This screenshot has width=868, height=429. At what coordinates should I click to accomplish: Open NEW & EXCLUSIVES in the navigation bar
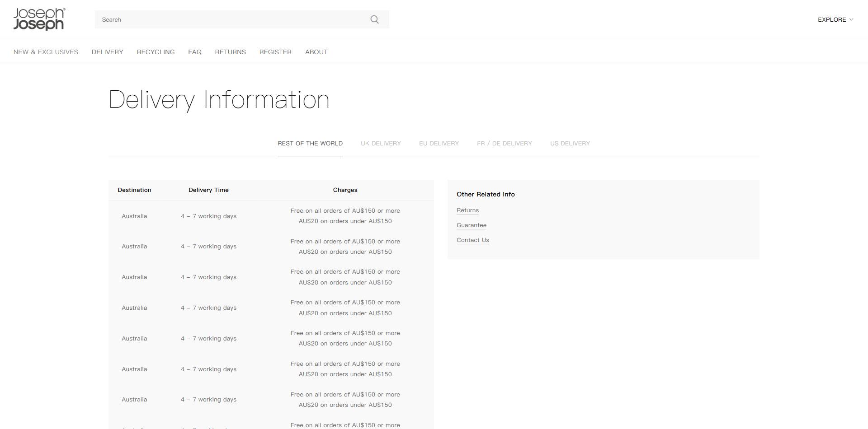pos(46,52)
